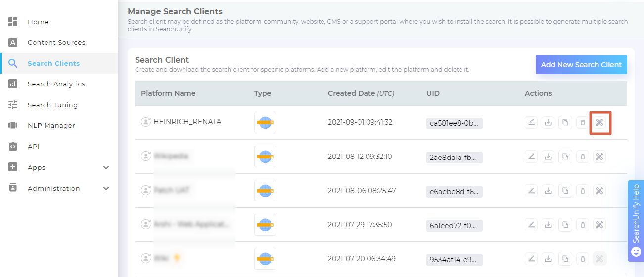Image resolution: width=644 pixels, height=277 pixels.
Task: Click the UID ca581ee8 chip
Action: [454, 123]
